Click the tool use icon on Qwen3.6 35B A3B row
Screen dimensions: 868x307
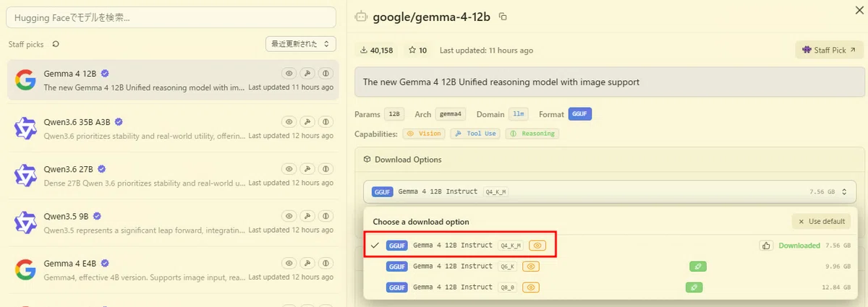pyautogui.click(x=307, y=121)
